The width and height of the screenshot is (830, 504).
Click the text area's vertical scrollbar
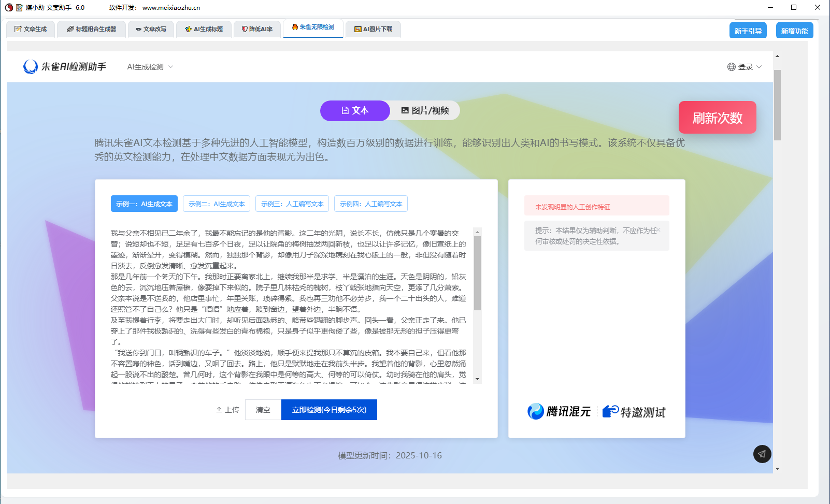477,273
